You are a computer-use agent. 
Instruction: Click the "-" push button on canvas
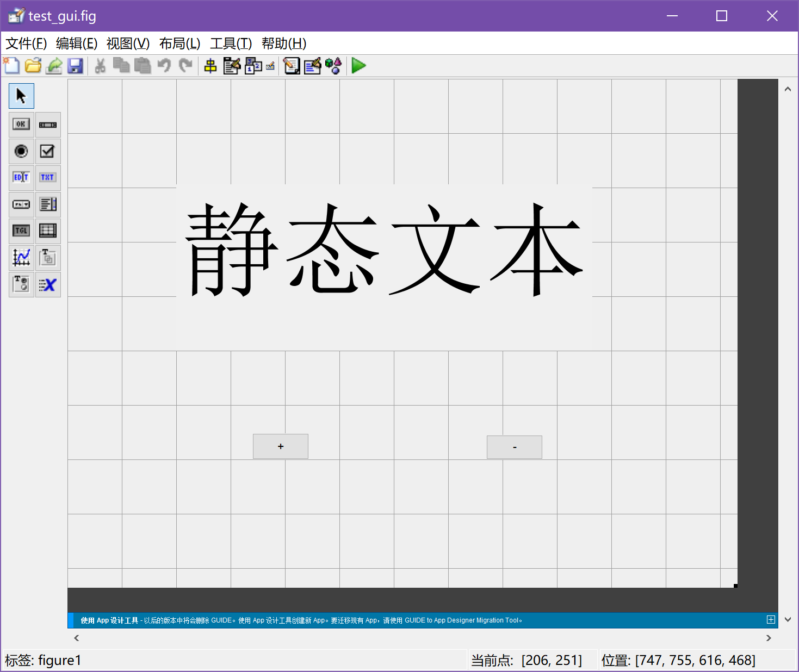pyautogui.click(x=515, y=447)
